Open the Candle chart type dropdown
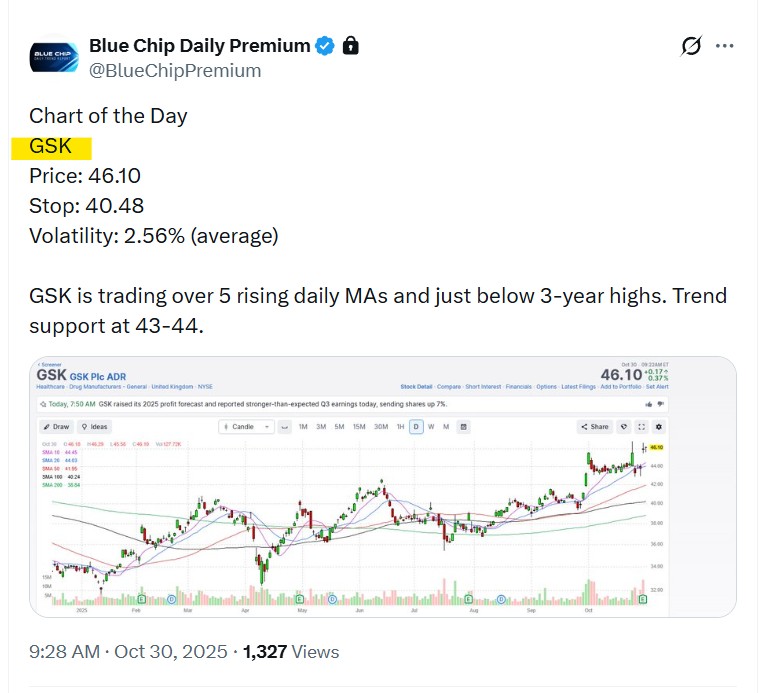This screenshot has width=767, height=693. tap(244, 427)
